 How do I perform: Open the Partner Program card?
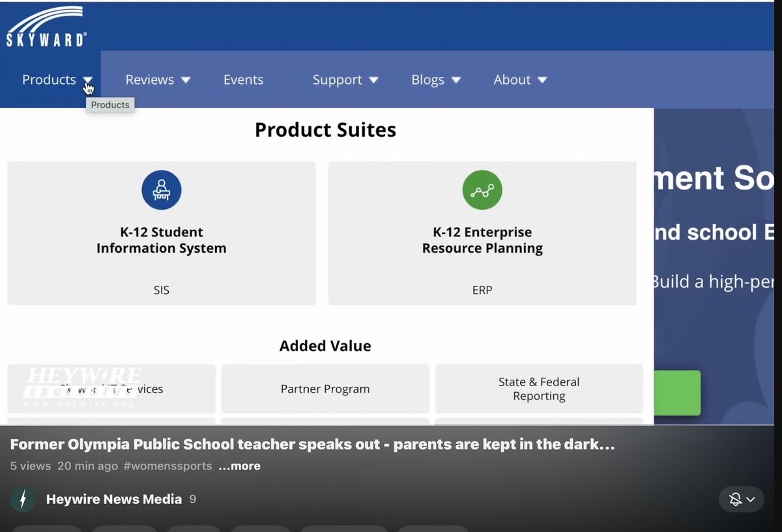[x=325, y=389]
